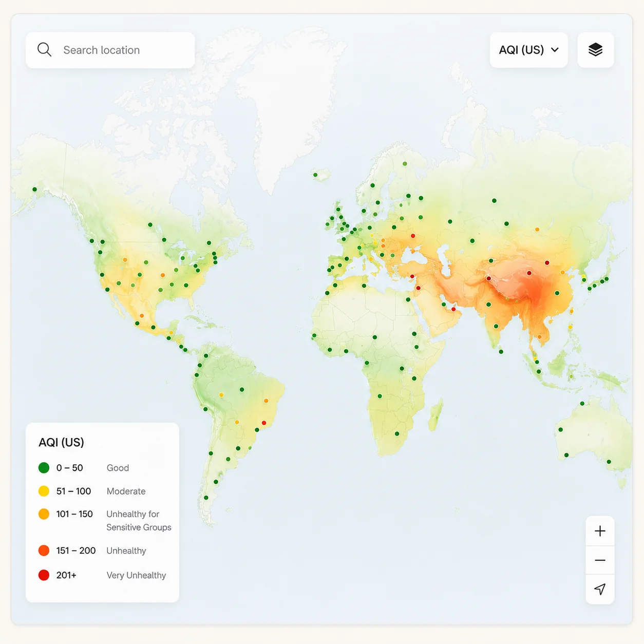Click the '151 – 200' range text
Screen dimensions: 644x644
pos(76,551)
